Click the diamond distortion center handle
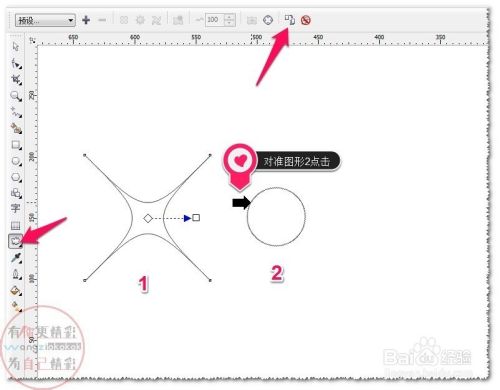Image resolution: width=500 pixels, height=390 pixels. pyautogui.click(x=148, y=218)
